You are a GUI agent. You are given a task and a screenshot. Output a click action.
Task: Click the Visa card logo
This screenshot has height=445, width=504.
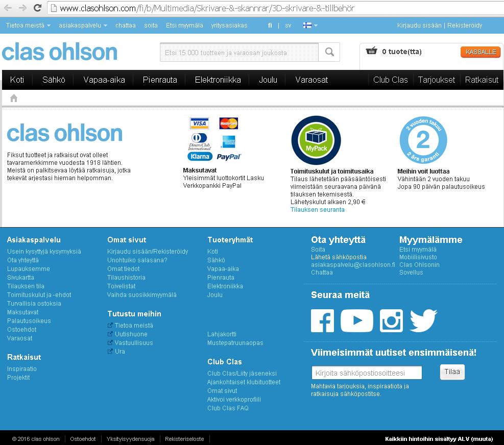199,123
